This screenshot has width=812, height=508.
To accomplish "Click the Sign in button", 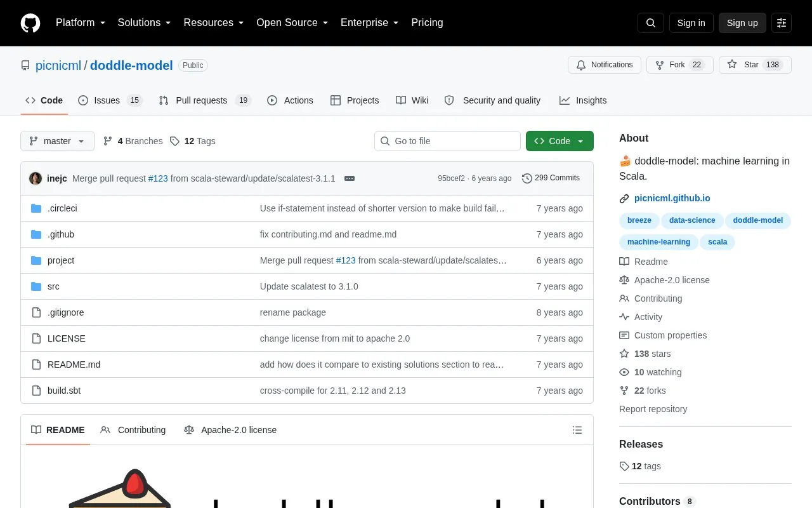I will click(691, 23).
